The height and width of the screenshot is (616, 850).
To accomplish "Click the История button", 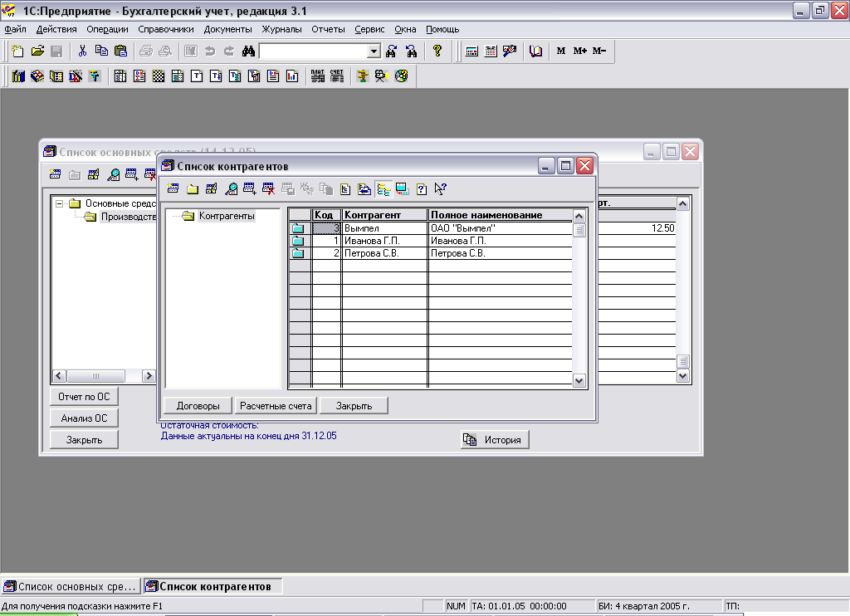I will click(x=495, y=440).
